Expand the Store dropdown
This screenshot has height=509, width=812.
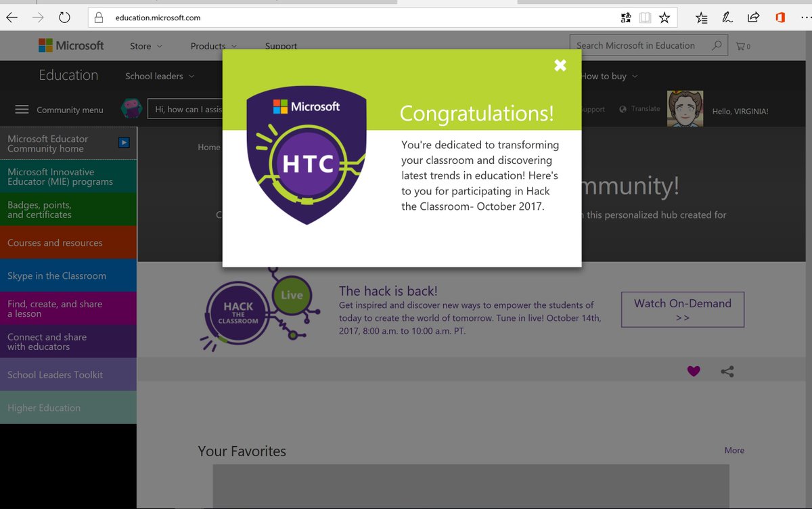pos(146,46)
